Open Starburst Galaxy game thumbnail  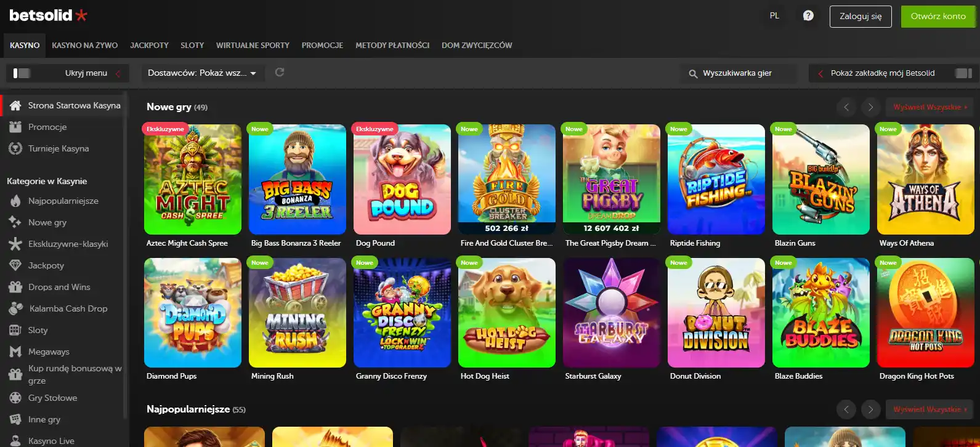[x=612, y=313]
